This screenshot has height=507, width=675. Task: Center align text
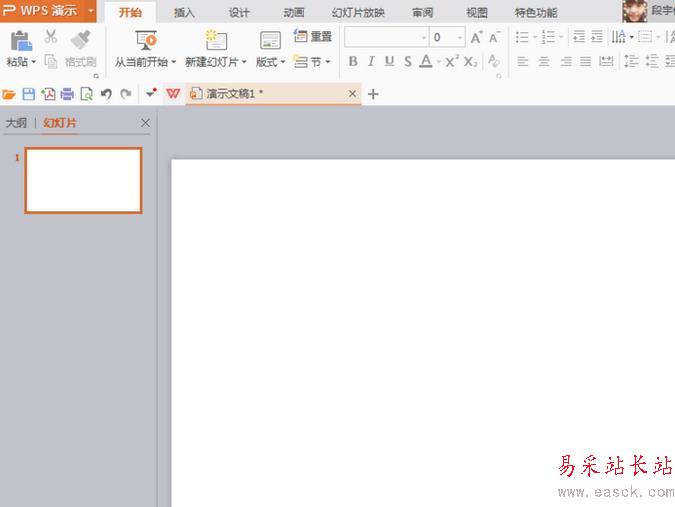544,62
